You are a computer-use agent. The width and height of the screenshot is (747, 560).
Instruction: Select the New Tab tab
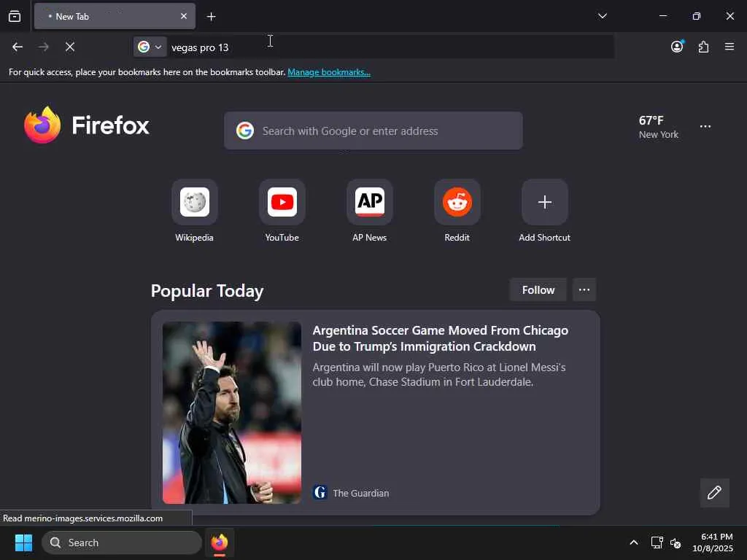pyautogui.click(x=115, y=16)
